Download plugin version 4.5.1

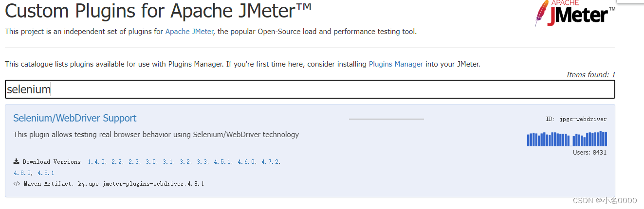tap(223, 162)
